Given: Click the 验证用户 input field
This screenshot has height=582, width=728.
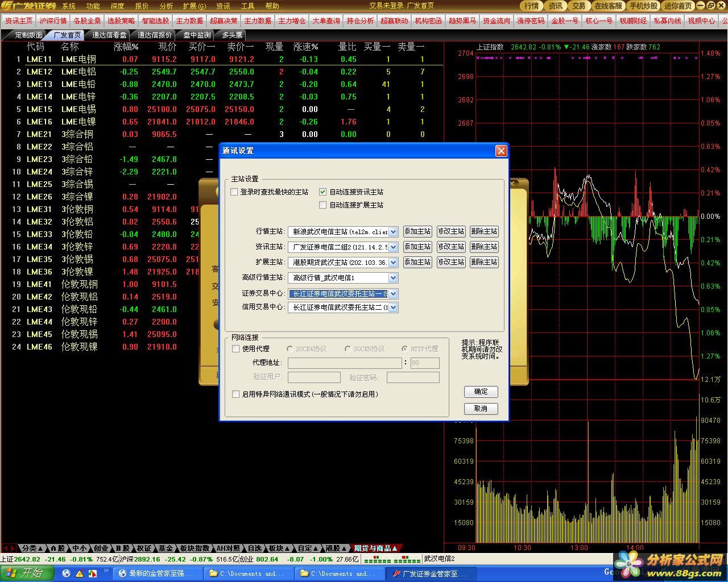Looking at the screenshot, I should click(x=314, y=377).
